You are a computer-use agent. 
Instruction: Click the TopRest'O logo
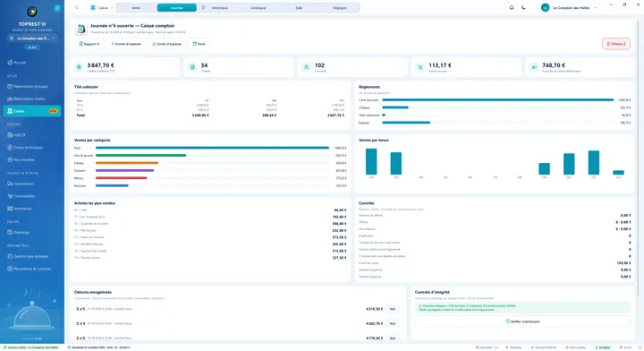pyautogui.click(x=32, y=12)
